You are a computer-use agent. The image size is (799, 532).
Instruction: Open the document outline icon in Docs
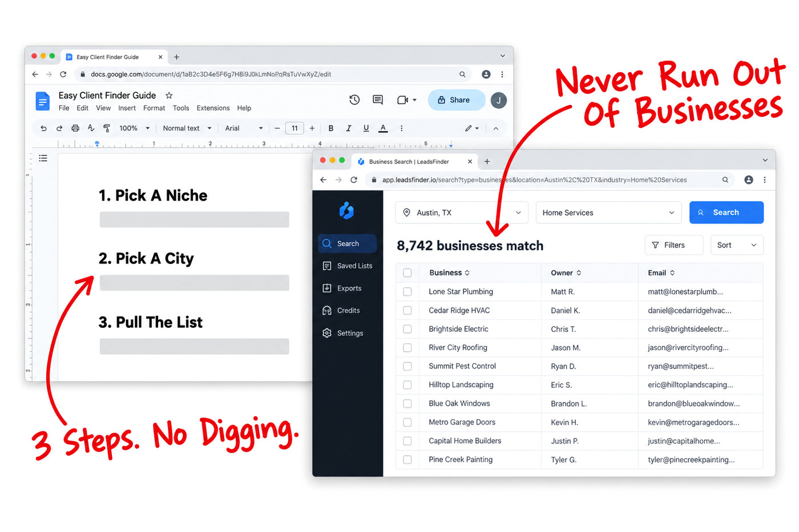click(x=43, y=158)
